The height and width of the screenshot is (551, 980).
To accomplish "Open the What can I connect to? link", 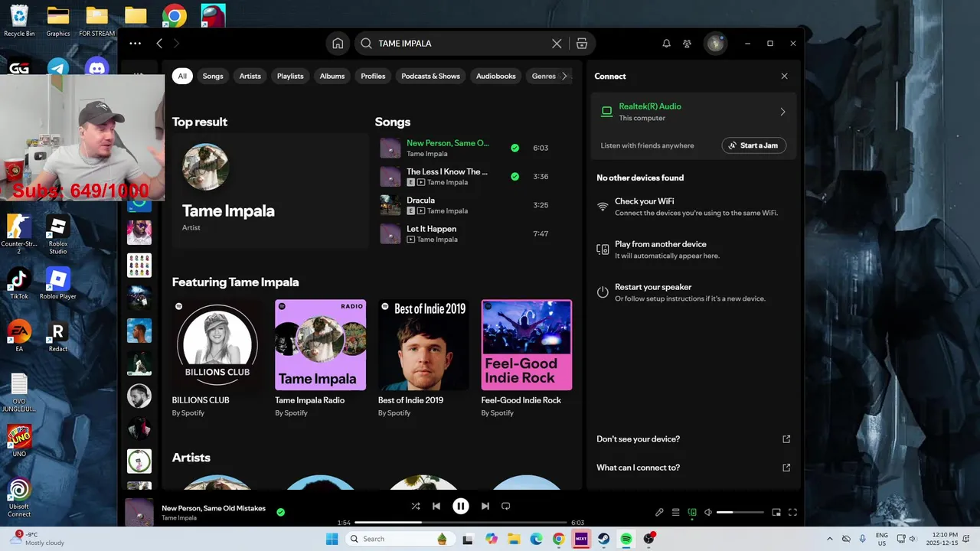I will [692, 468].
